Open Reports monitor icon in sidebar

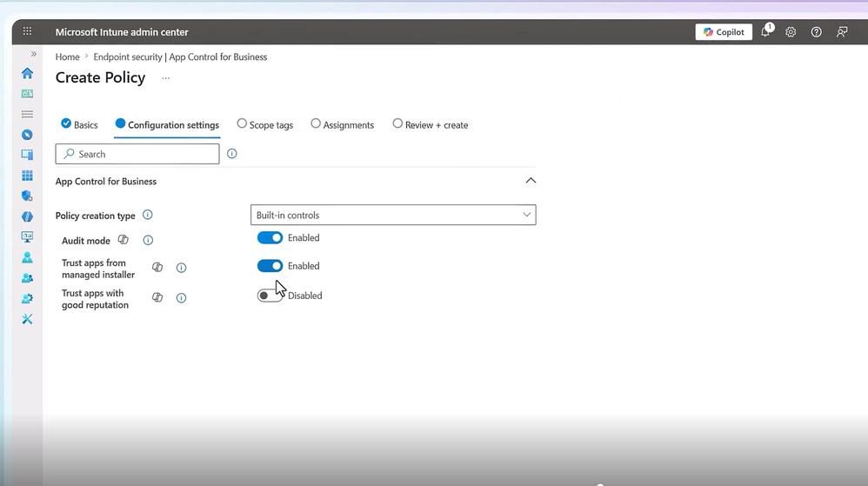[x=27, y=236]
